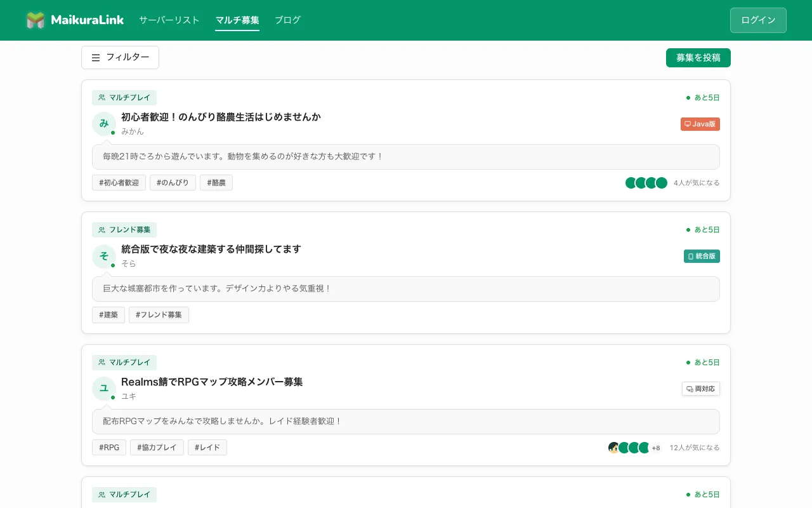Click the +8 more interested users indicator
Screen dimensions: 812x508
pos(656,448)
